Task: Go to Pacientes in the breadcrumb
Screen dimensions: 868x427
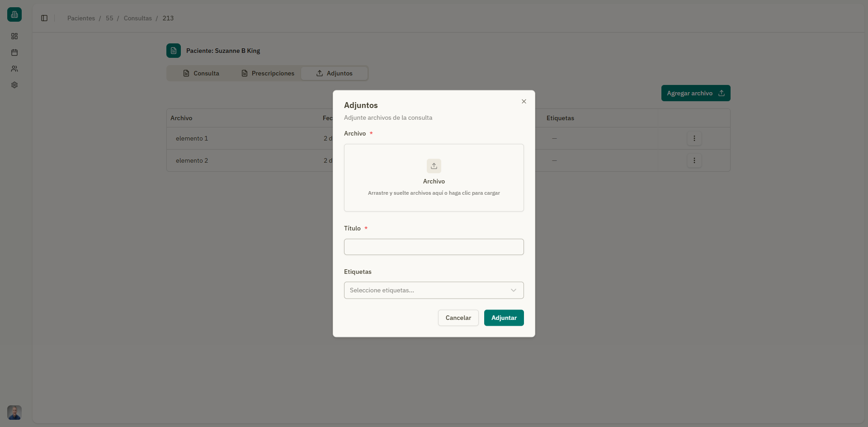Action: [x=81, y=18]
